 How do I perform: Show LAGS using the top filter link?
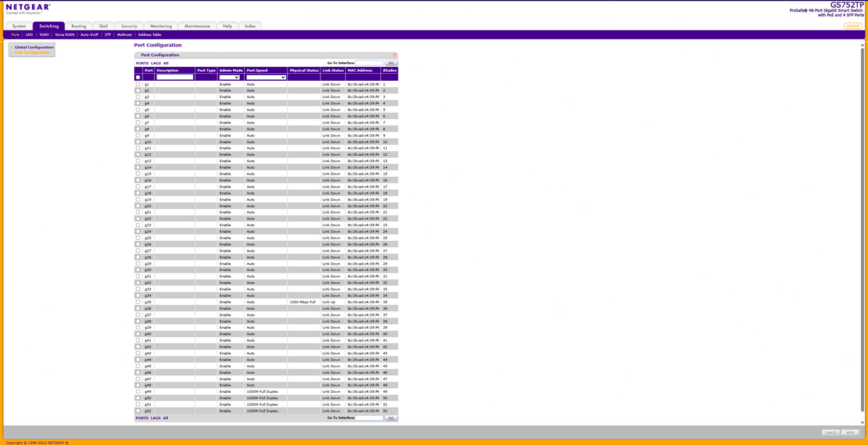(x=156, y=64)
